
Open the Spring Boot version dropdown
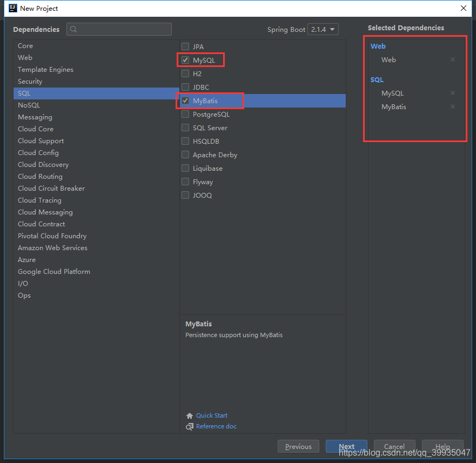click(323, 30)
